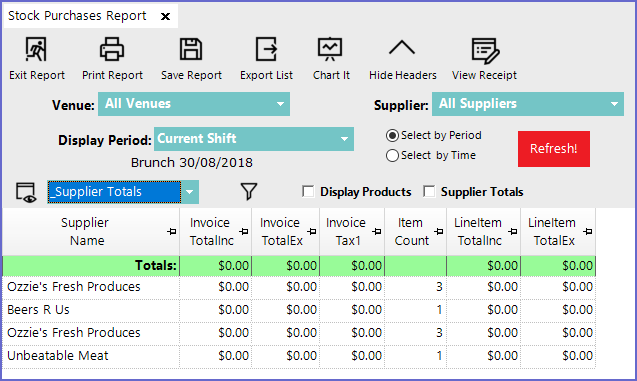Open the Chart It graph icon
Screen dimensions: 637x381
coord(330,49)
